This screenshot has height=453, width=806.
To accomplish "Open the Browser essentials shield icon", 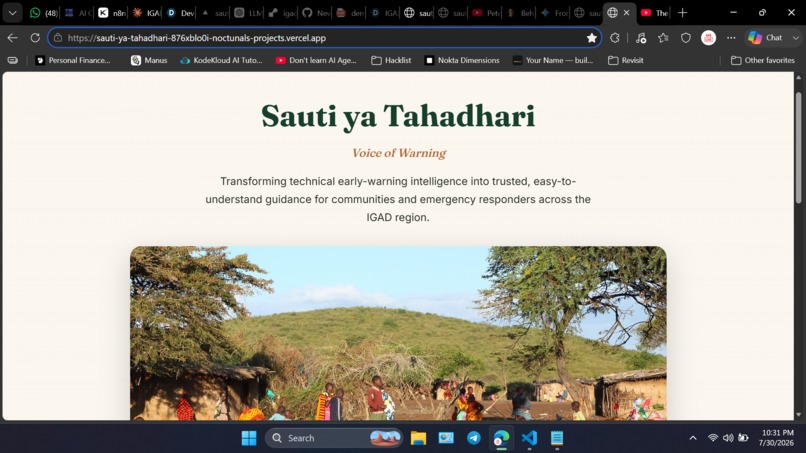I will (x=686, y=38).
